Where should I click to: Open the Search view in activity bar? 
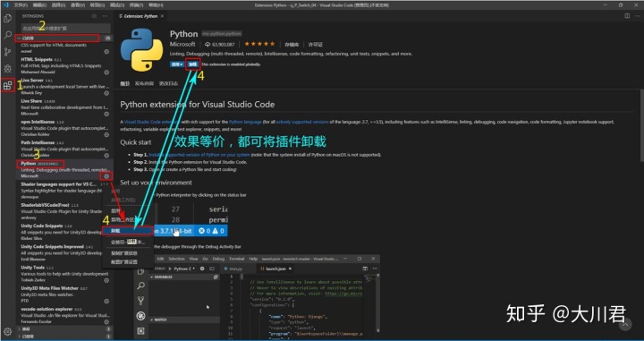[7, 35]
